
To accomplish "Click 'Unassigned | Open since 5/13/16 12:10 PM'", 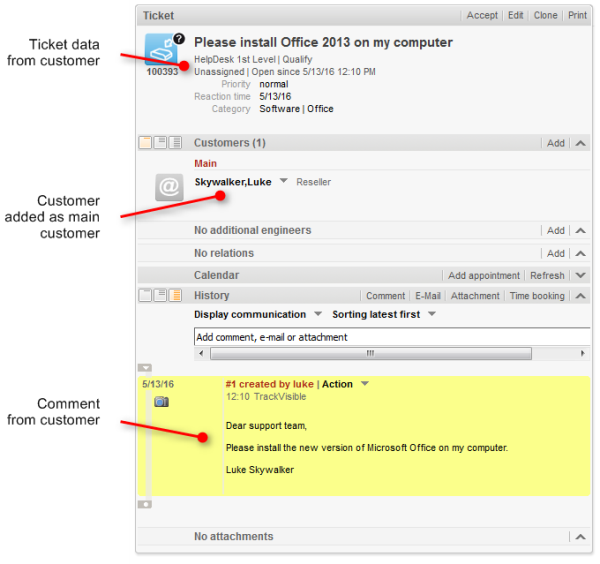I will pos(285,72).
